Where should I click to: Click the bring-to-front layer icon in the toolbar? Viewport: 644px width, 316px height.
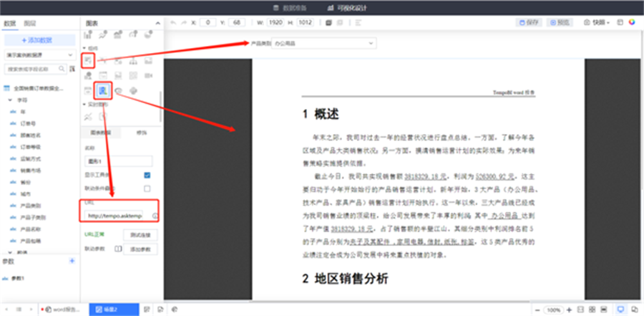coord(328,23)
